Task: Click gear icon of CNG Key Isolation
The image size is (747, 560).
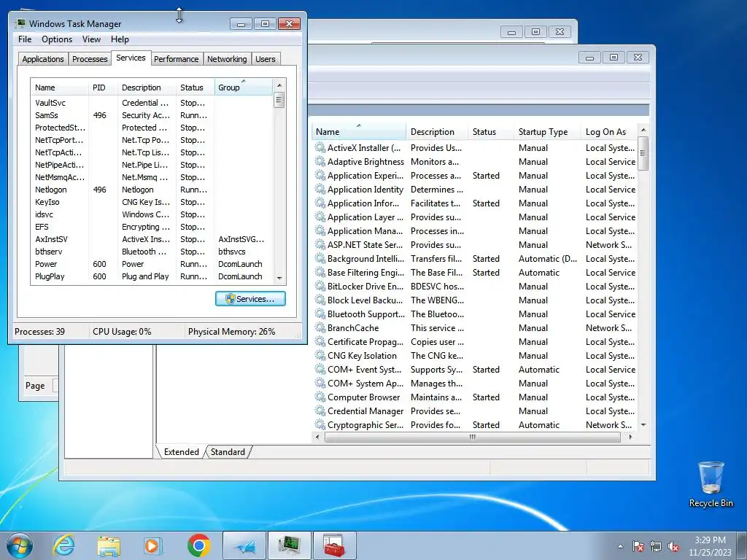Action: (x=320, y=355)
